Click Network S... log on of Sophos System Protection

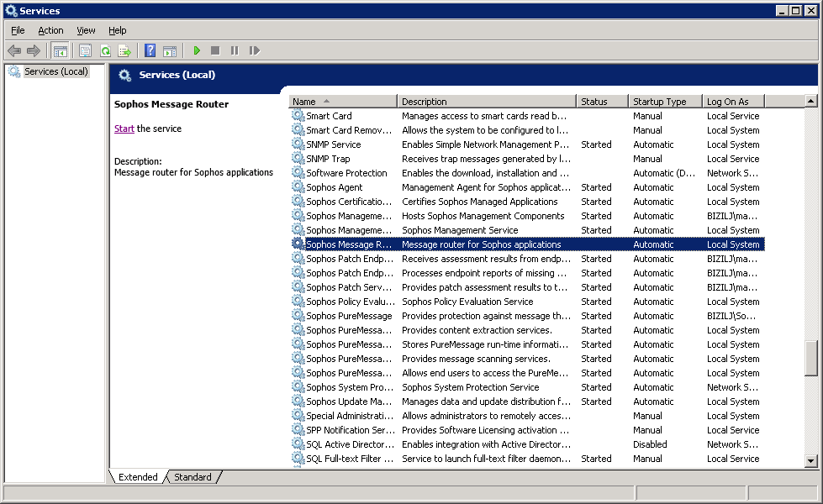(732, 387)
